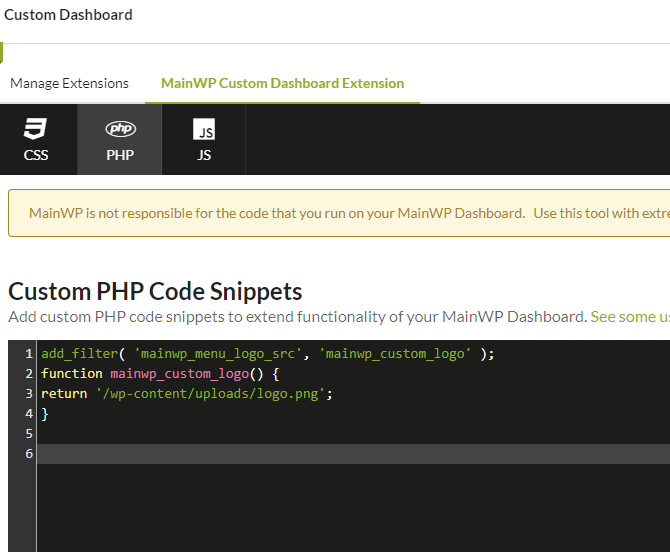The width and height of the screenshot is (670, 552).
Task: Open MainWP Custom Dashboard Extension tab
Action: tap(282, 83)
